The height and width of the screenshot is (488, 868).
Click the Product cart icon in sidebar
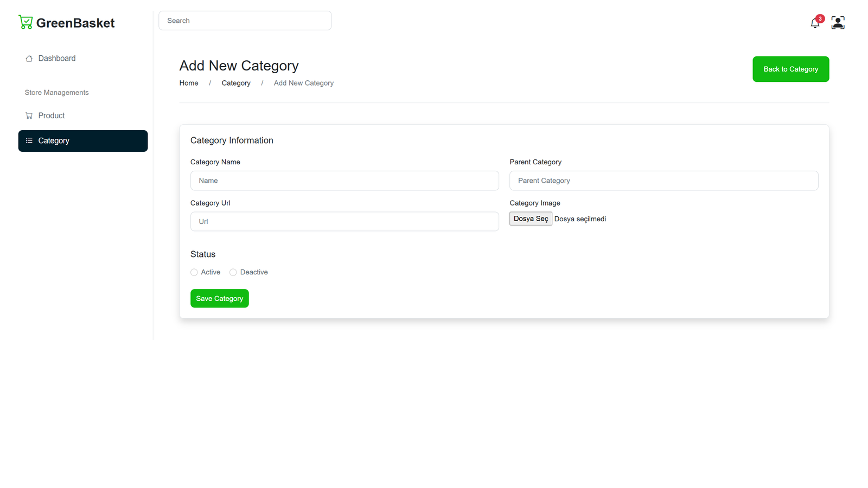coord(29,116)
